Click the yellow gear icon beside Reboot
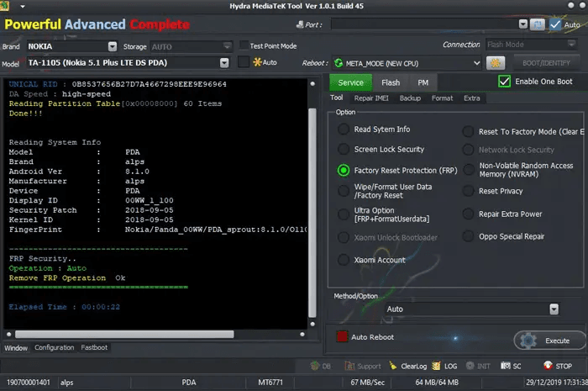Viewport: 588px width, 391px height. coord(496,63)
